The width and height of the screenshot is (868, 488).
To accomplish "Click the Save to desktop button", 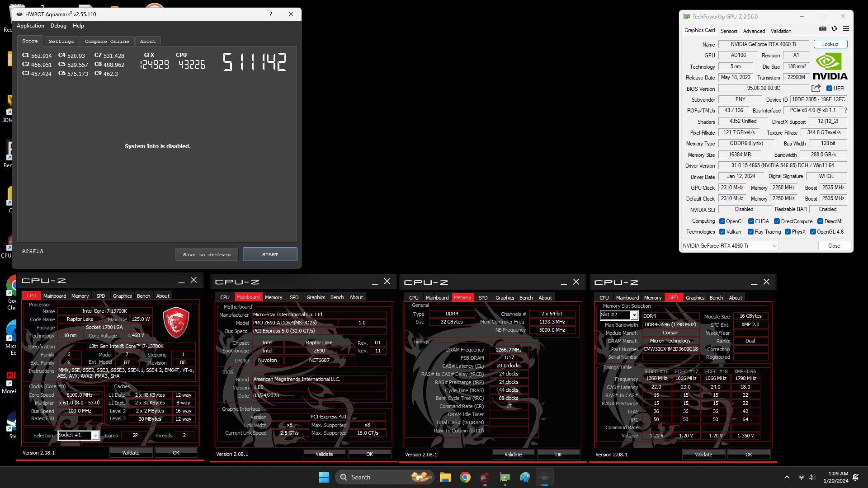I will pos(207,254).
